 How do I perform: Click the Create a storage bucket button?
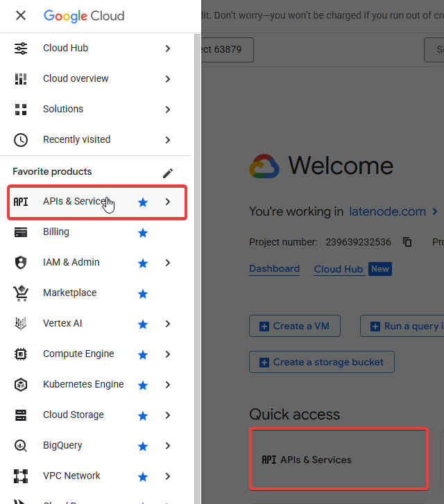(322, 362)
